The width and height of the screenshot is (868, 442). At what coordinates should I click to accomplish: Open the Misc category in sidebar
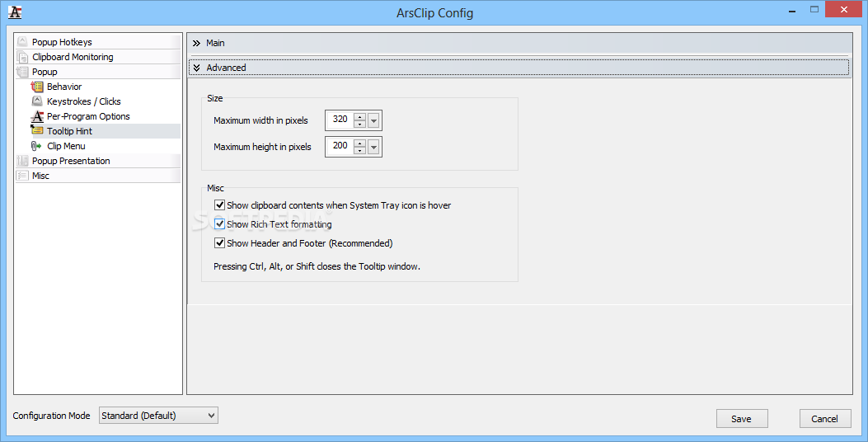click(98, 176)
